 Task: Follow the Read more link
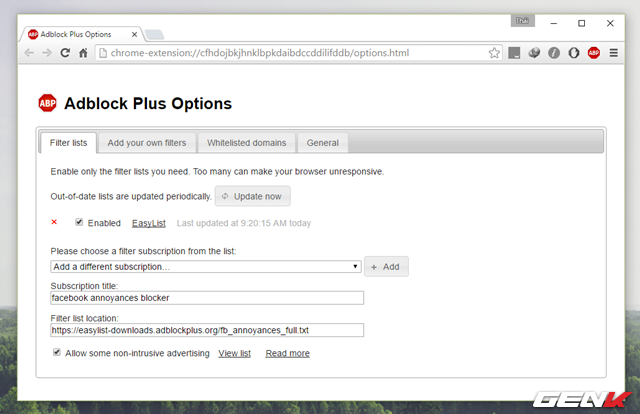(x=287, y=353)
